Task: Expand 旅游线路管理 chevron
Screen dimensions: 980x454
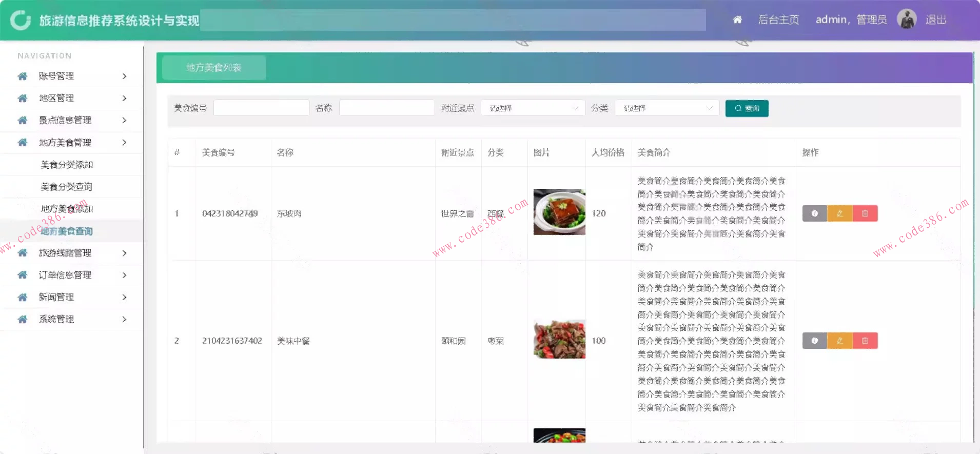Action: (x=124, y=253)
